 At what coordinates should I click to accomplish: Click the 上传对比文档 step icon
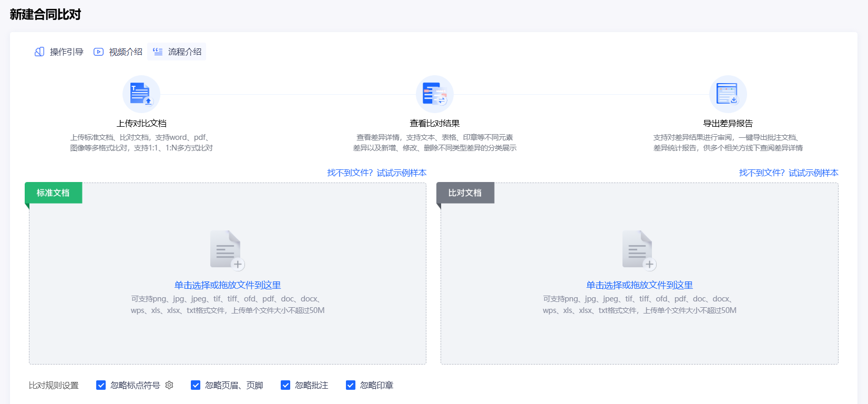pyautogui.click(x=141, y=94)
